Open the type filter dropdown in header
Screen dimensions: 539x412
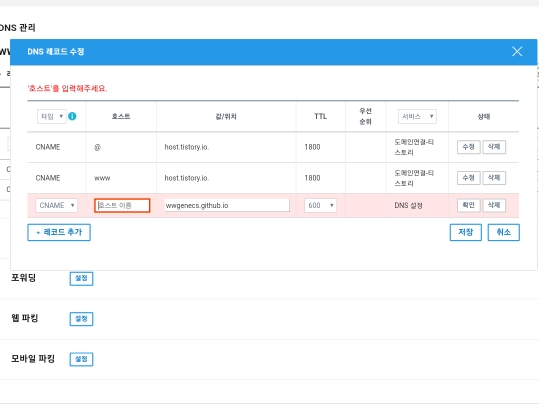coord(52,116)
